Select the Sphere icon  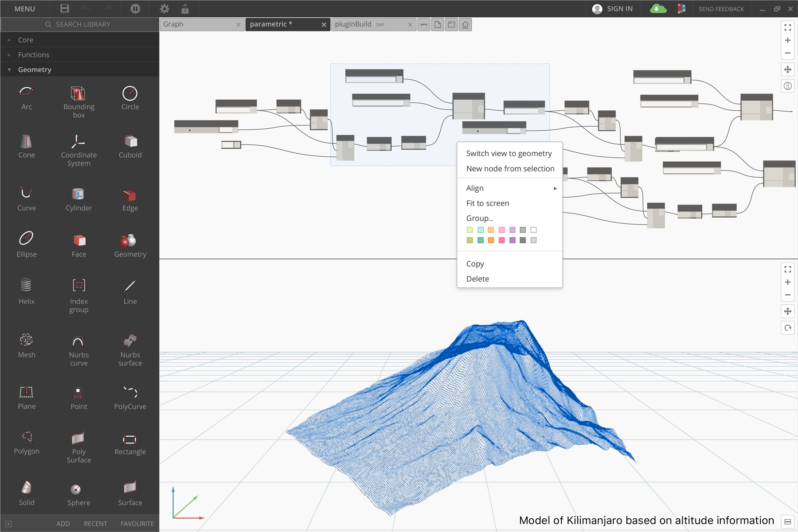[76, 489]
